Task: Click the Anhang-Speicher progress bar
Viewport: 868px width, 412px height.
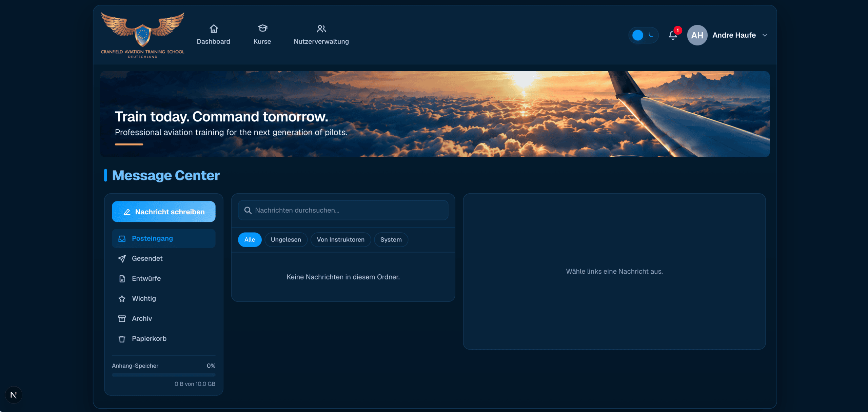Action: [x=163, y=375]
